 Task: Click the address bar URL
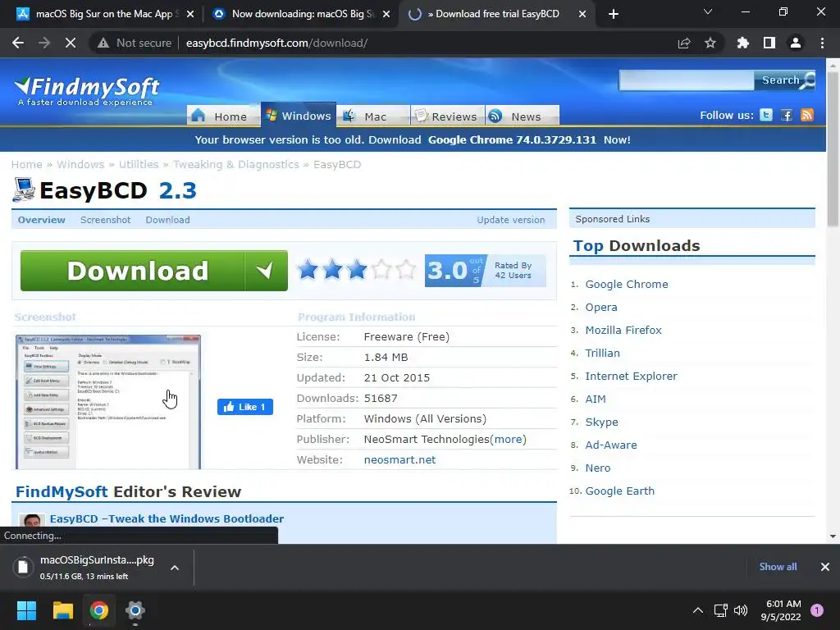click(x=276, y=43)
